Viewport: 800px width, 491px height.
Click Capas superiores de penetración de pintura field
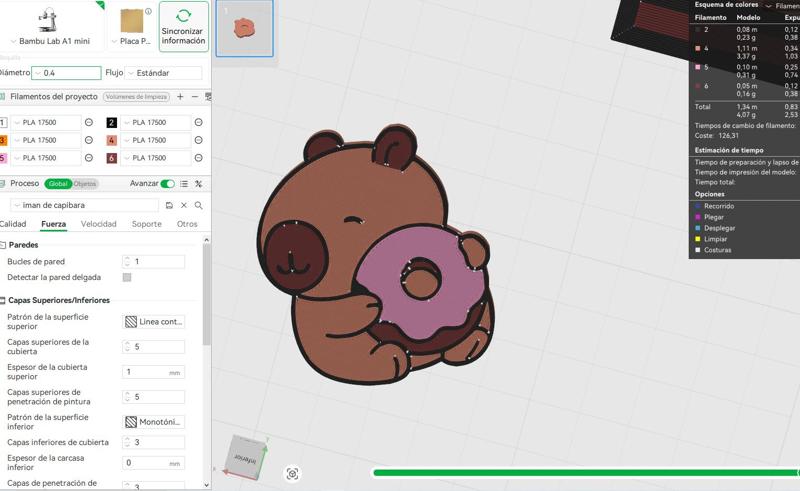point(154,397)
